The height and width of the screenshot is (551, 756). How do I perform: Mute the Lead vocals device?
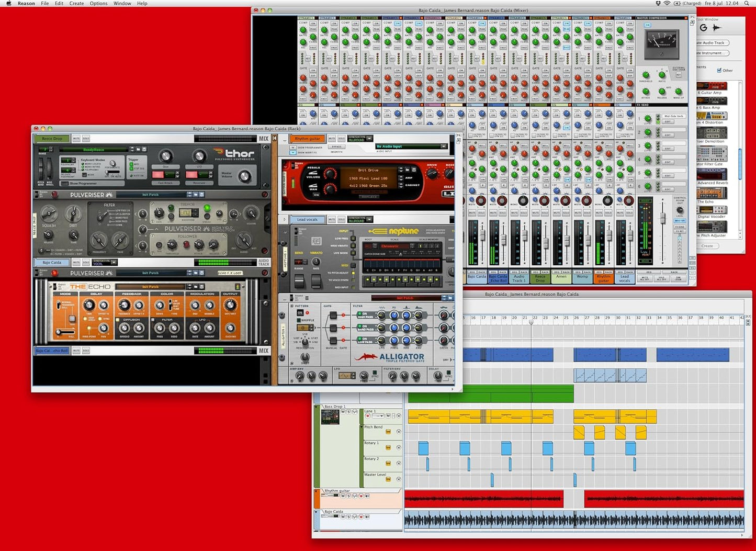pyautogui.click(x=332, y=219)
